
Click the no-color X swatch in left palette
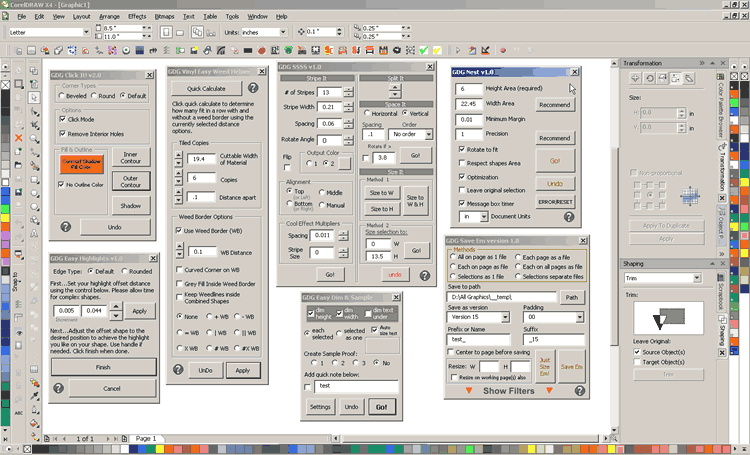click(x=5, y=85)
